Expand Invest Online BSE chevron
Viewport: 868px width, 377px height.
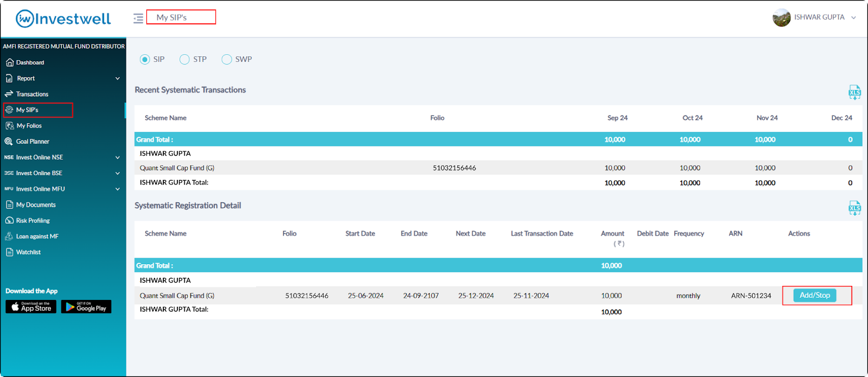pyautogui.click(x=118, y=173)
